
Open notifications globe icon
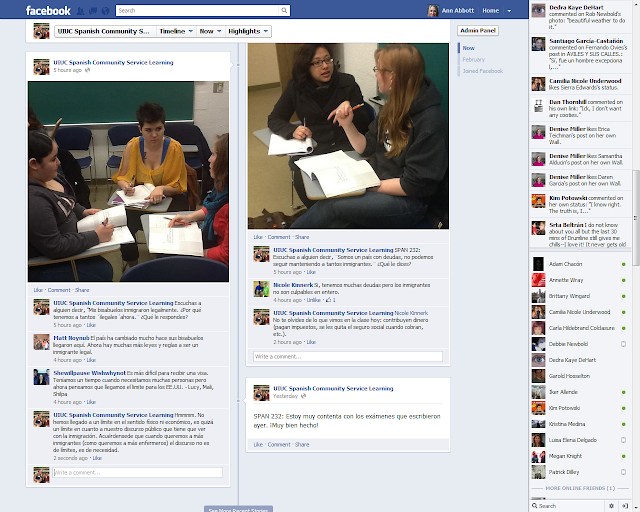tap(105, 11)
